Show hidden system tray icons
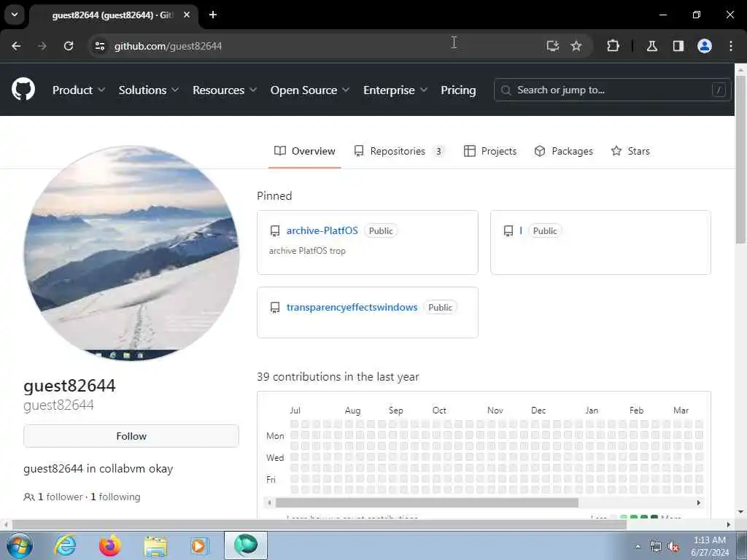The height and width of the screenshot is (560, 747). click(x=638, y=546)
